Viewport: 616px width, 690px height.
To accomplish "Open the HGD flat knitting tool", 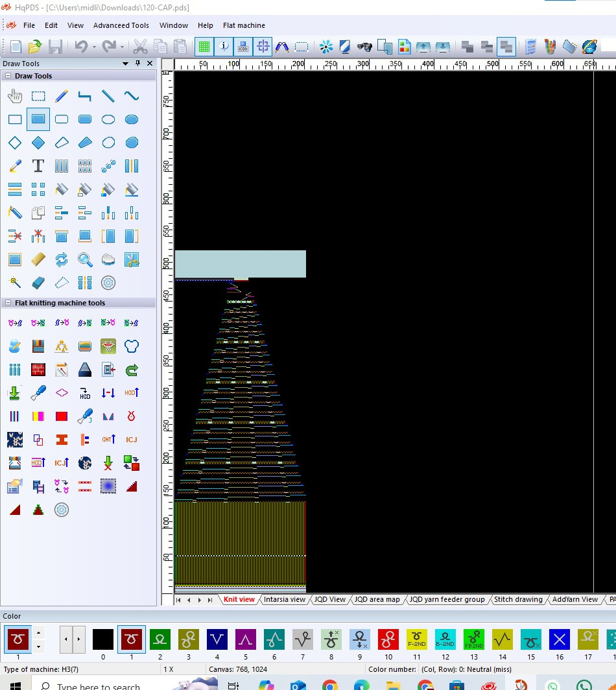I will [x=85, y=393].
